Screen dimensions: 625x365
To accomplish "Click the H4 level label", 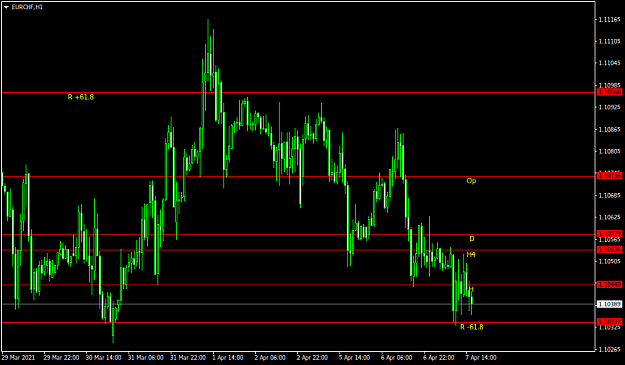I will point(471,254).
